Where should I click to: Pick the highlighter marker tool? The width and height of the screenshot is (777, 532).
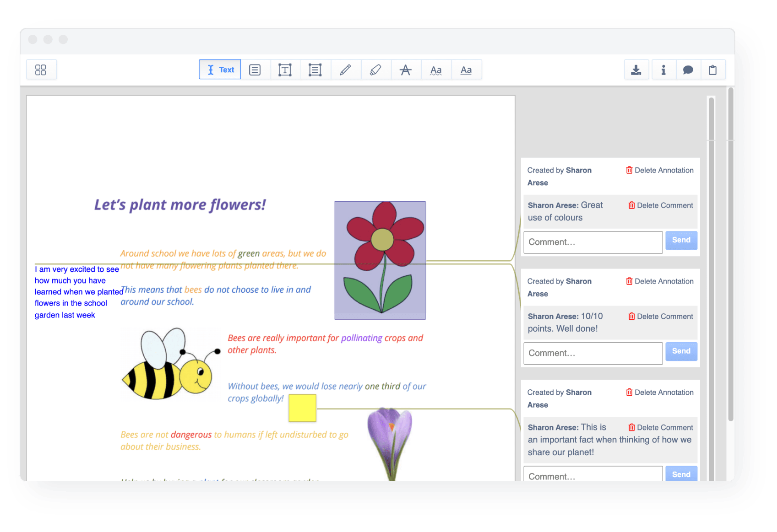(375, 70)
